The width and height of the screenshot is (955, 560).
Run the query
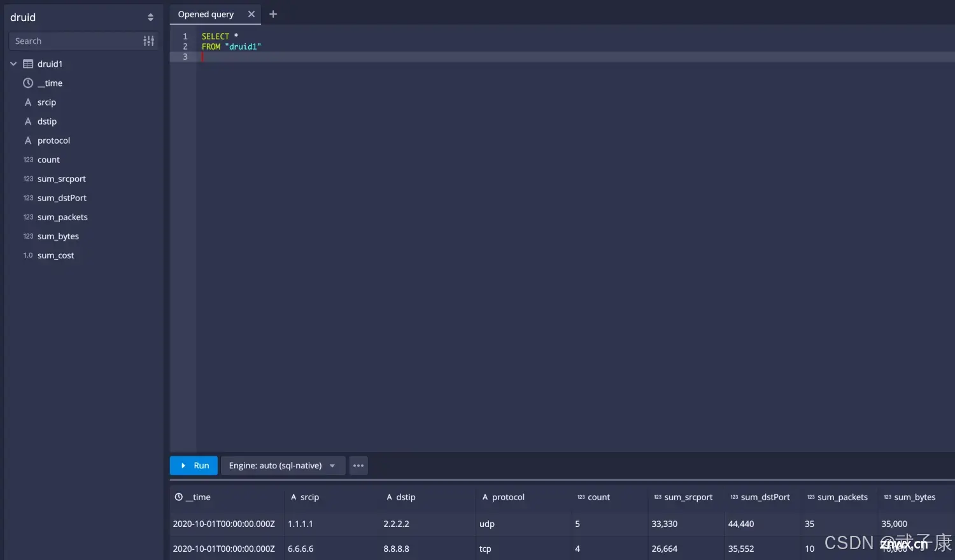194,465
